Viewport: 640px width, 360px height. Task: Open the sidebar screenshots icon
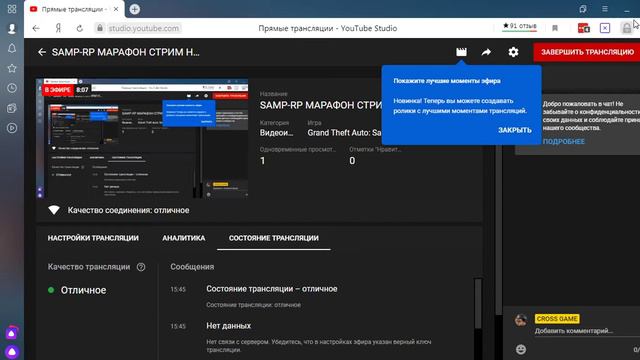(x=12, y=108)
